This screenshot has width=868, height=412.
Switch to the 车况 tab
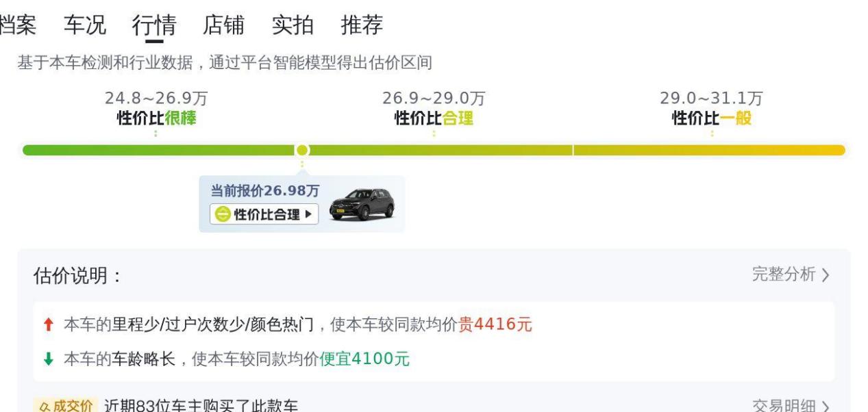85,25
